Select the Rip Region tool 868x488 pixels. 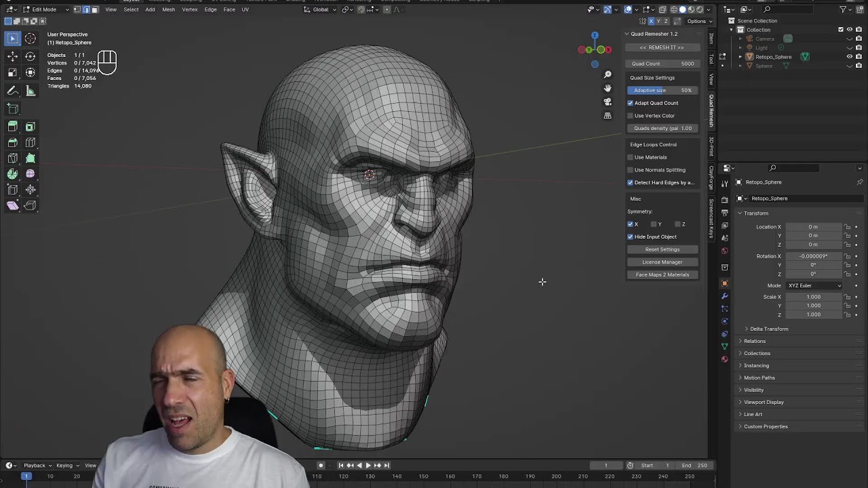(x=30, y=205)
